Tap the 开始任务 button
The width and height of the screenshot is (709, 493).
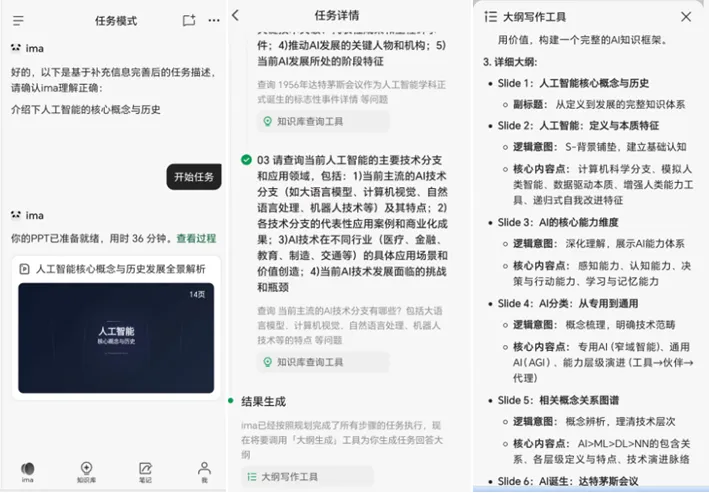tap(194, 177)
